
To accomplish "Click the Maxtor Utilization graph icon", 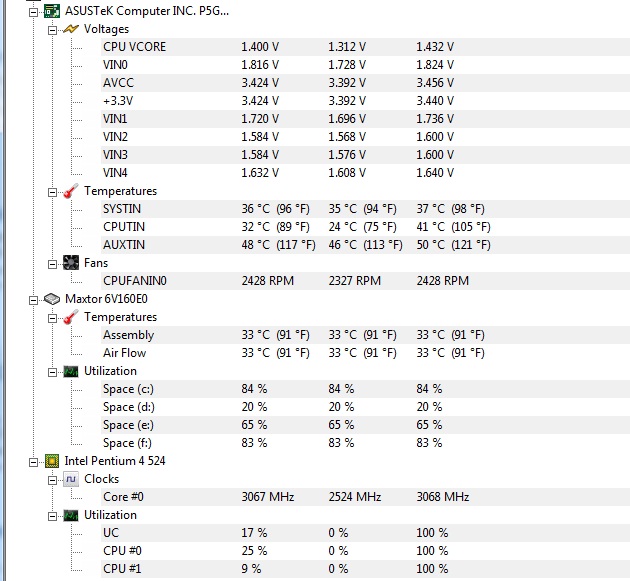I will coord(71,371).
